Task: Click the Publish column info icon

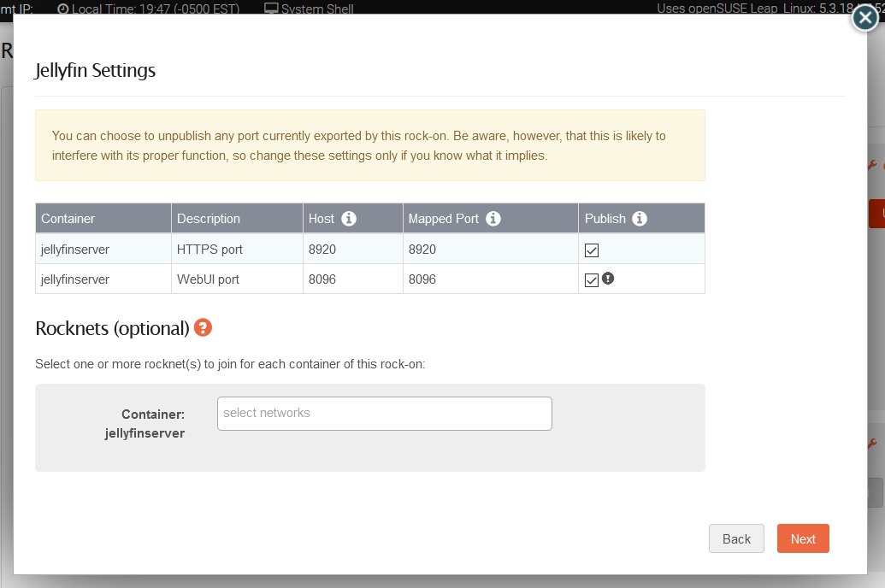Action: click(640, 219)
